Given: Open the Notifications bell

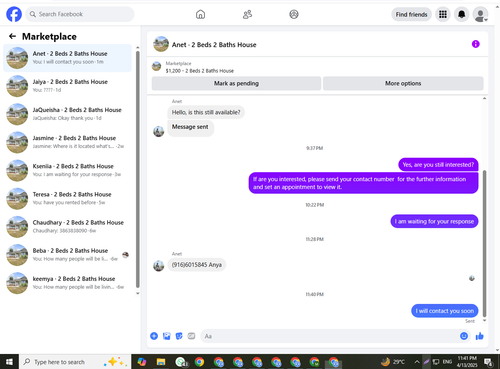Looking at the screenshot, I should coord(462,14).
